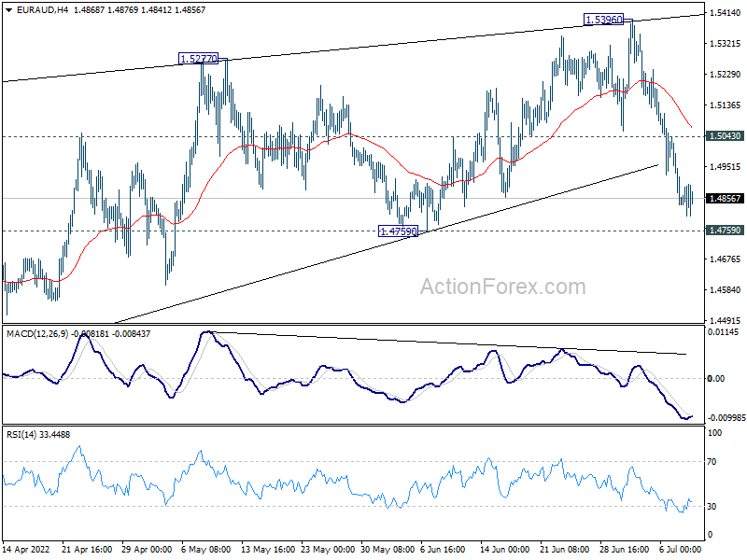Image resolution: width=747 pixels, height=560 pixels.
Task: Click the 1.50430 level tag on price axis
Action: pos(725,136)
